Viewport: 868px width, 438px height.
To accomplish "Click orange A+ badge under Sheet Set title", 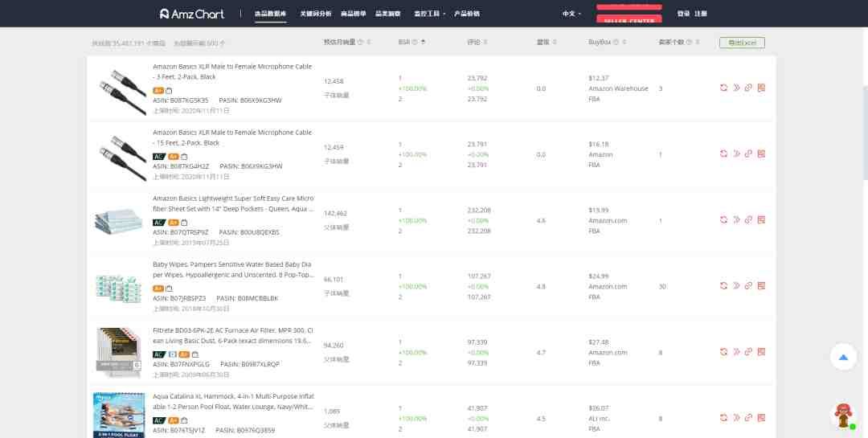I will (174, 222).
